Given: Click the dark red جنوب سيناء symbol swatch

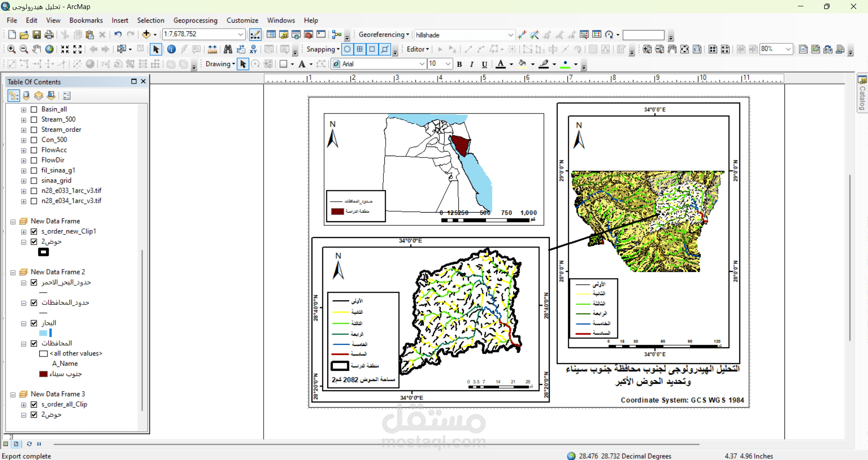Looking at the screenshot, I should pyautogui.click(x=43, y=374).
